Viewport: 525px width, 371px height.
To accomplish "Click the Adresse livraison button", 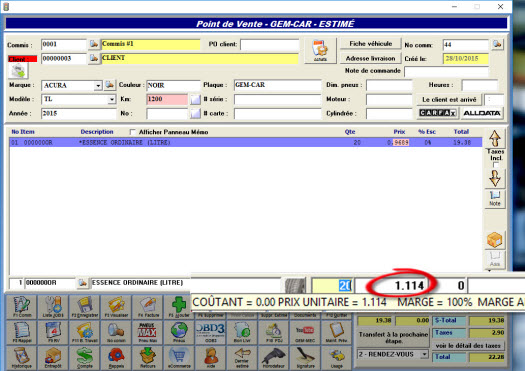I will point(371,58).
